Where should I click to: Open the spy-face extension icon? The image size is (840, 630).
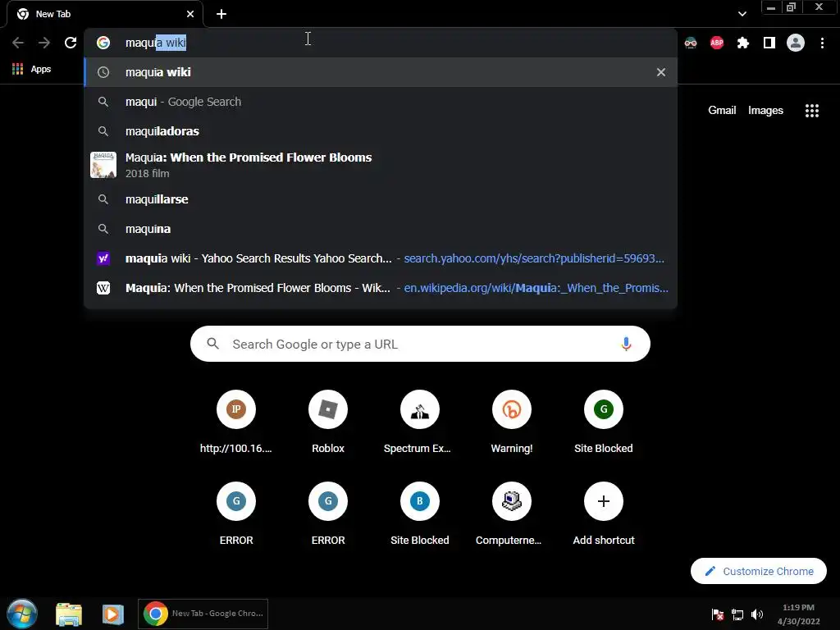pos(691,43)
